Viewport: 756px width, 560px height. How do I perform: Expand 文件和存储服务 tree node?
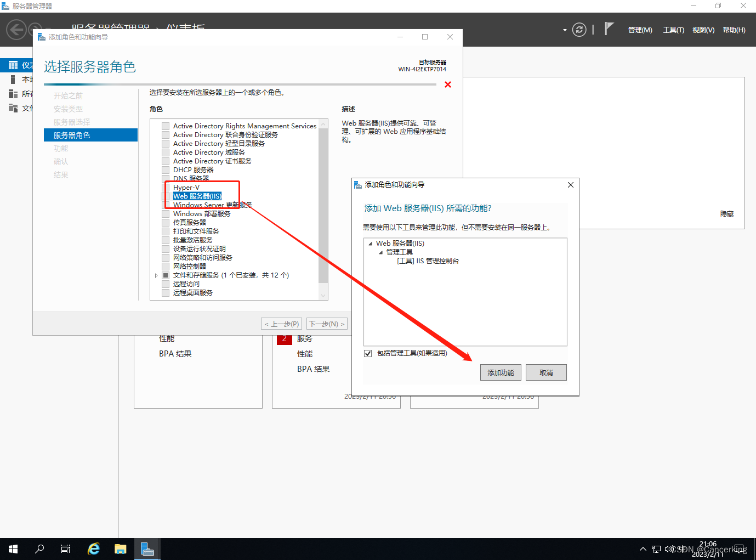tap(156, 275)
